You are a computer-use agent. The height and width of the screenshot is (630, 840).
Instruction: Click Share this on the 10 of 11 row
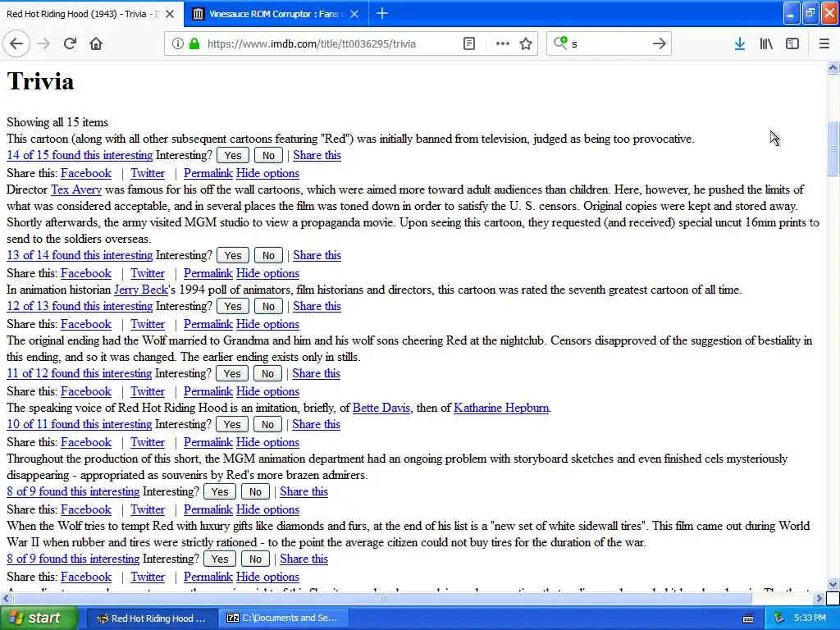[316, 424]
